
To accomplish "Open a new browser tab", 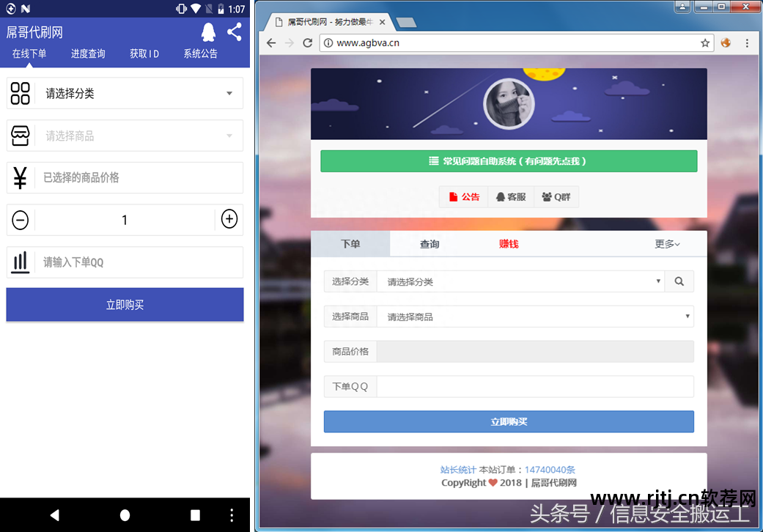I will pyautogui.click(x=406, y=23).
